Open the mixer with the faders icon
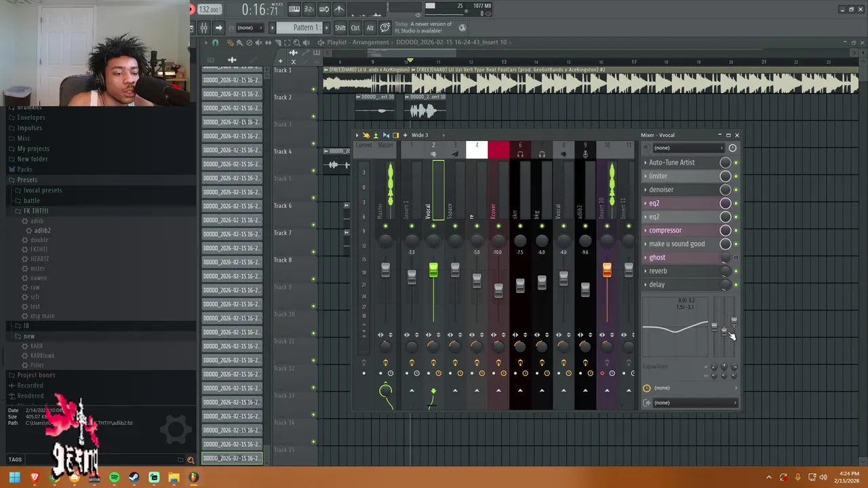868x488 pixels. (203, 28)
